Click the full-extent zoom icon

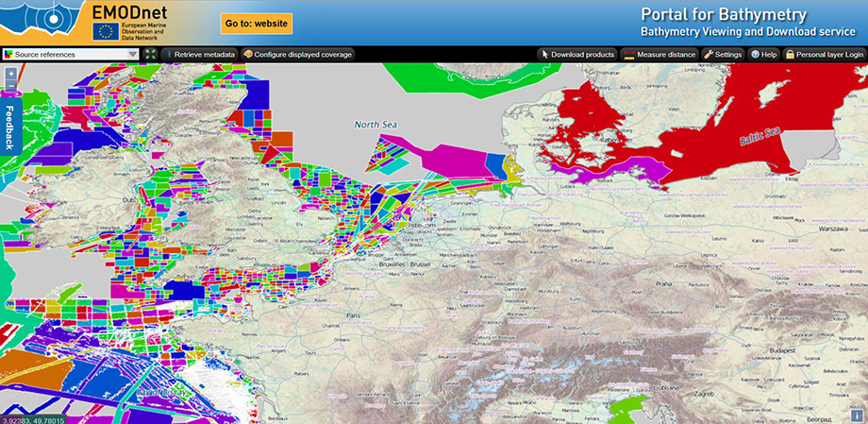150,55
